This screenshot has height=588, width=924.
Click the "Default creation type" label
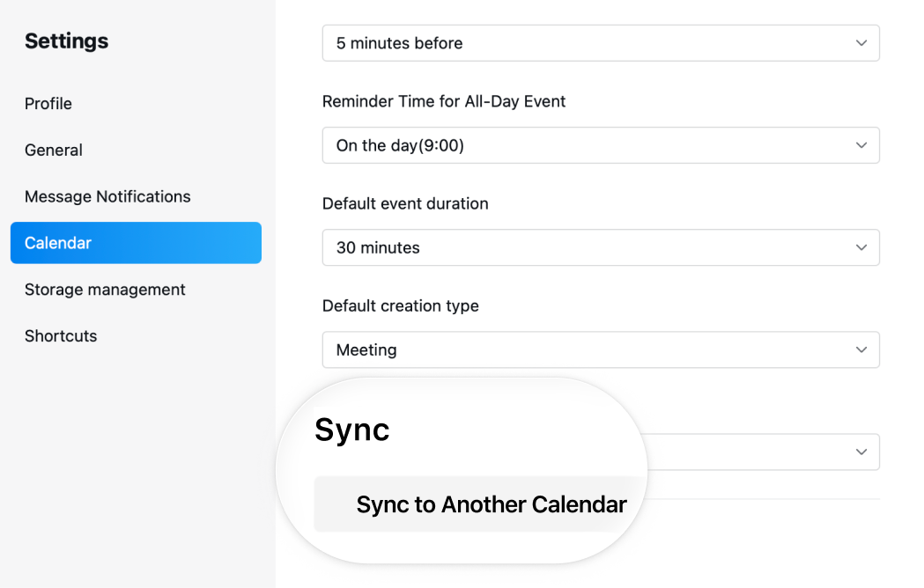tap(401, 305)
